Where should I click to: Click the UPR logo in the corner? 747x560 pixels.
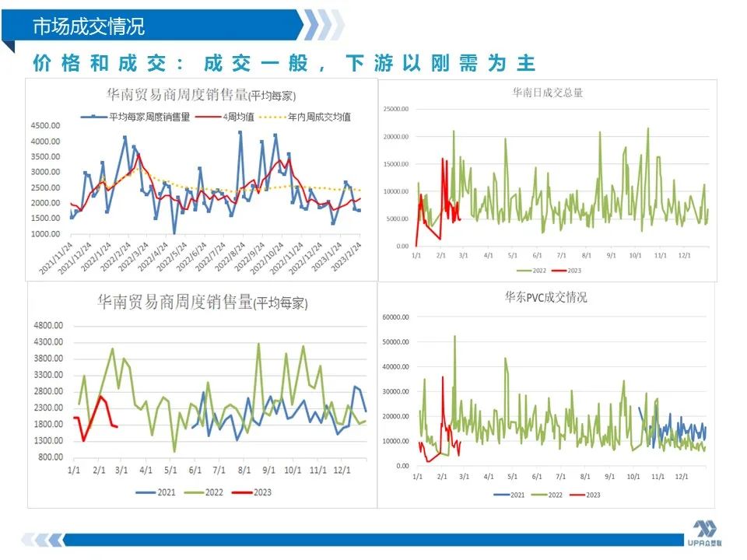coord(705,533)
